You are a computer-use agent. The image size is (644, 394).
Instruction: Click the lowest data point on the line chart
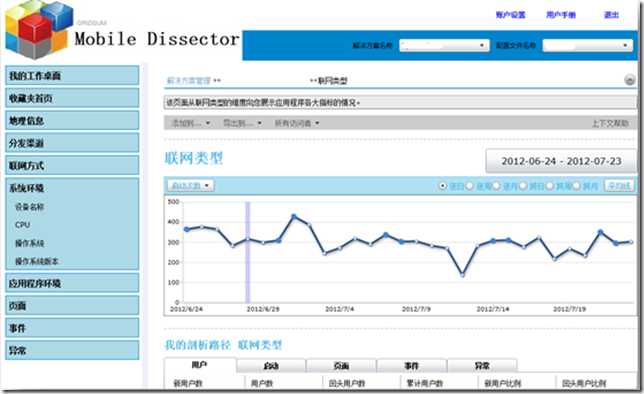[x=462, y=275]
